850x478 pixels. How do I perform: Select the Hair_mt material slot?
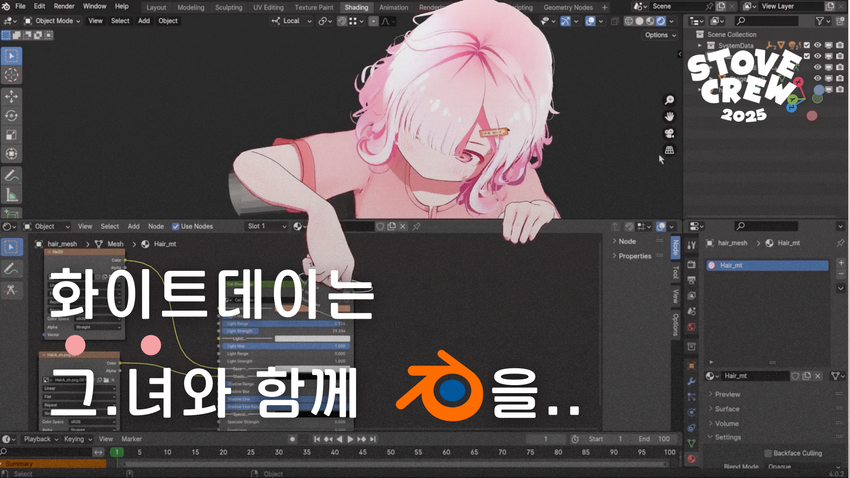(767, 266)
